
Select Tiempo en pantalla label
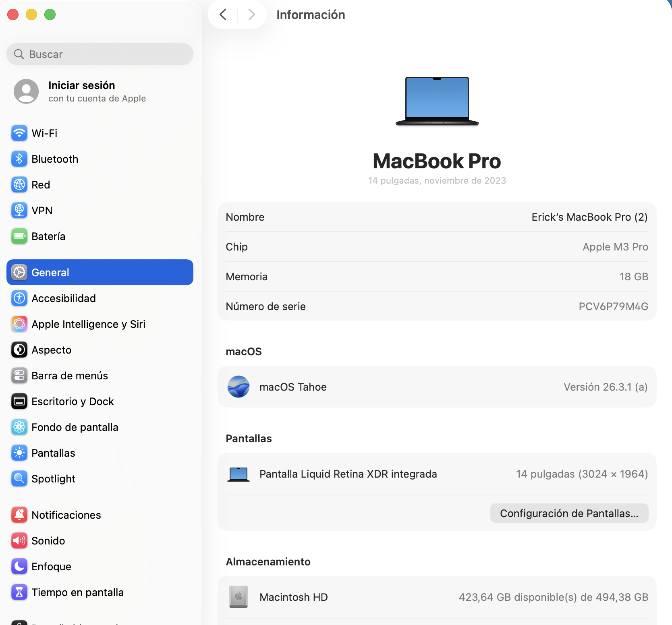click(x=77, y=592)
